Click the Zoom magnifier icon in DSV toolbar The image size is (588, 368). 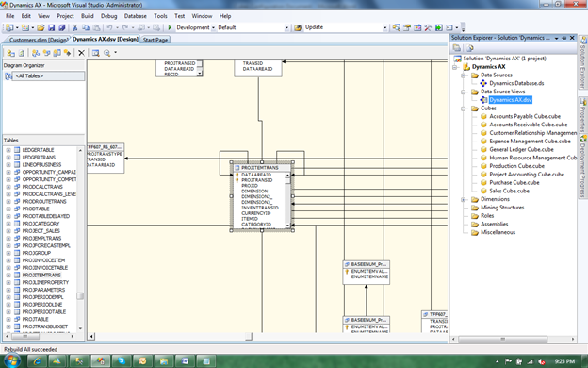(x=106, y=53)
